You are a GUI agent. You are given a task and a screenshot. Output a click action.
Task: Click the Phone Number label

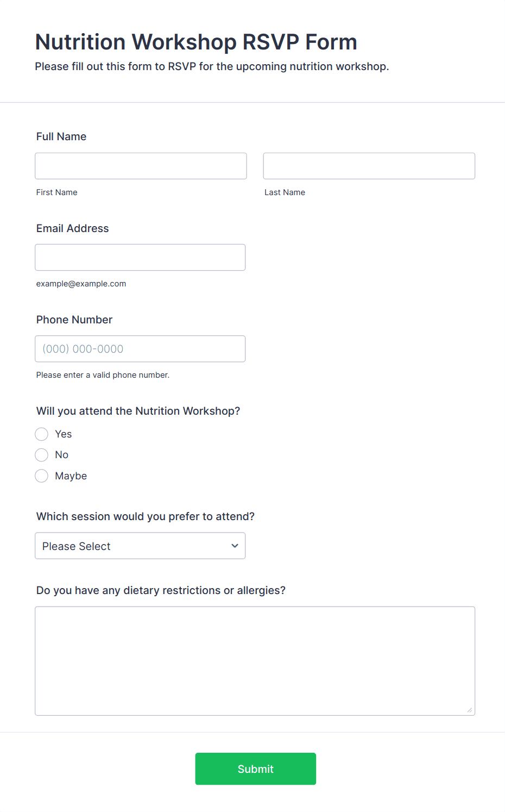pyautogui.click(x=74, y=320)
